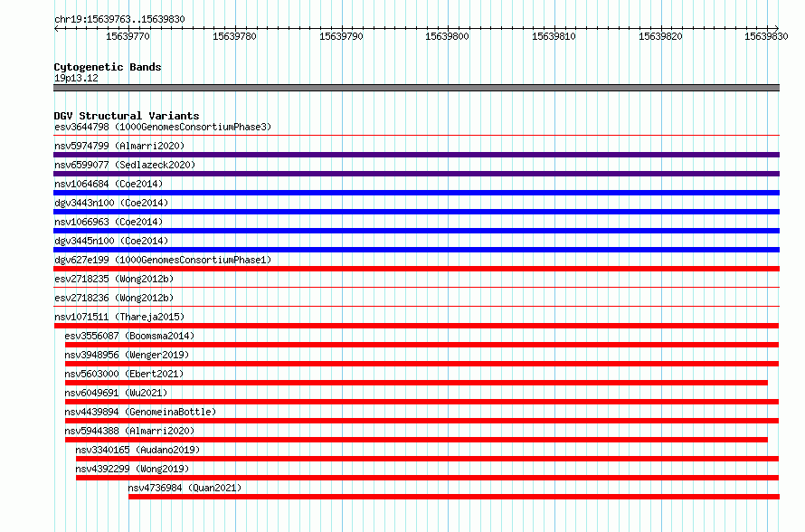The width and height of the screenshot is (805, 532).
Task: Select nsv4439894 (GenomeinaBottle) label
Action: point(140,412)
